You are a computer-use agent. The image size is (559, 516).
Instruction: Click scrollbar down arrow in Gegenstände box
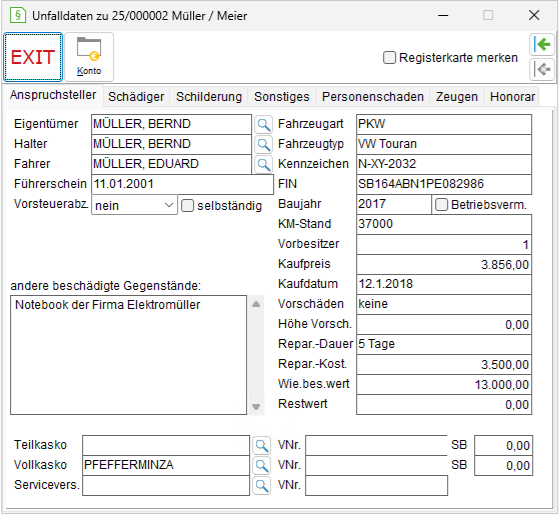(x=256, y=407)
